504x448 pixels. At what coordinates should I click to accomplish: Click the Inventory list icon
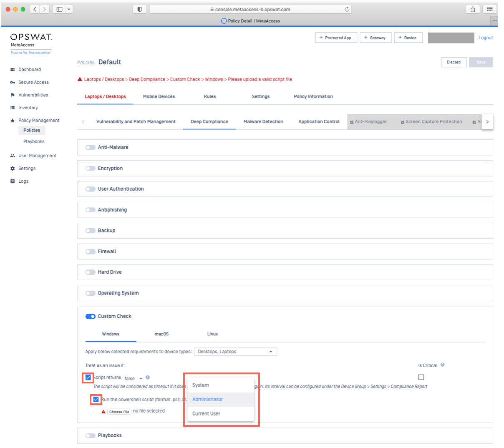(13, 108)
